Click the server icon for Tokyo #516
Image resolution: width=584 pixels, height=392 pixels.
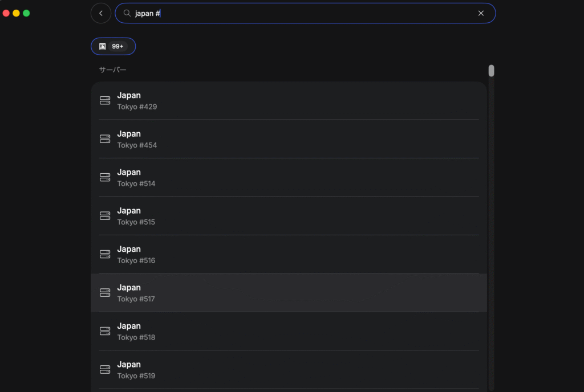[x=105, y=254]
